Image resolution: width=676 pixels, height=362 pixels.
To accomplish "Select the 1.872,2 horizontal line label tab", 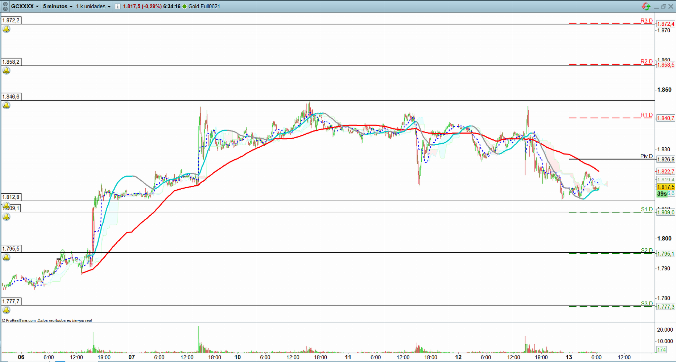I will (11, 20).
